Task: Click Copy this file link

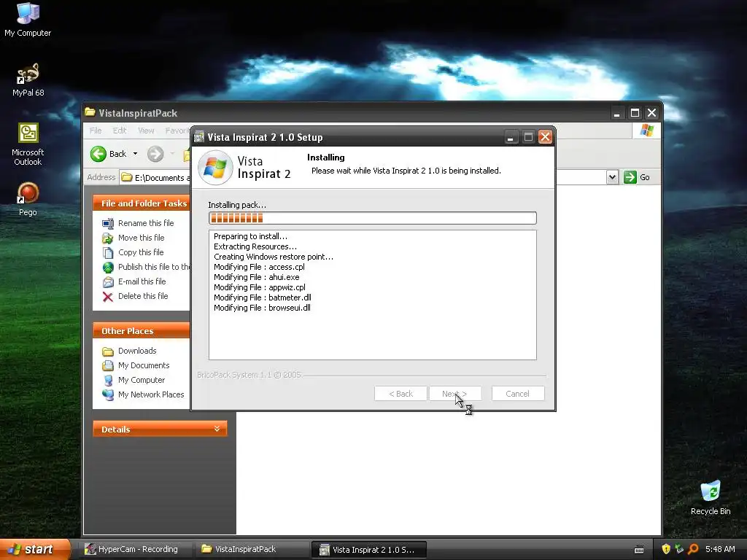Action: (141, 252)
